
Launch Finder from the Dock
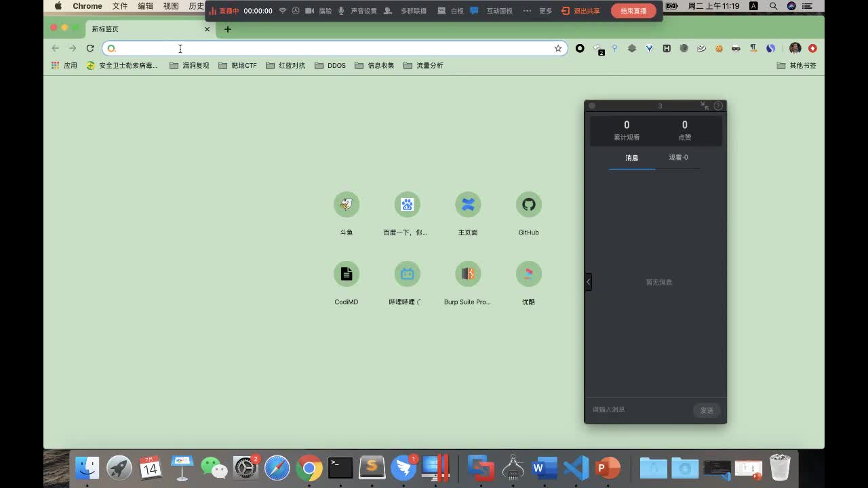pyautogui.click(x=87, y=468)
